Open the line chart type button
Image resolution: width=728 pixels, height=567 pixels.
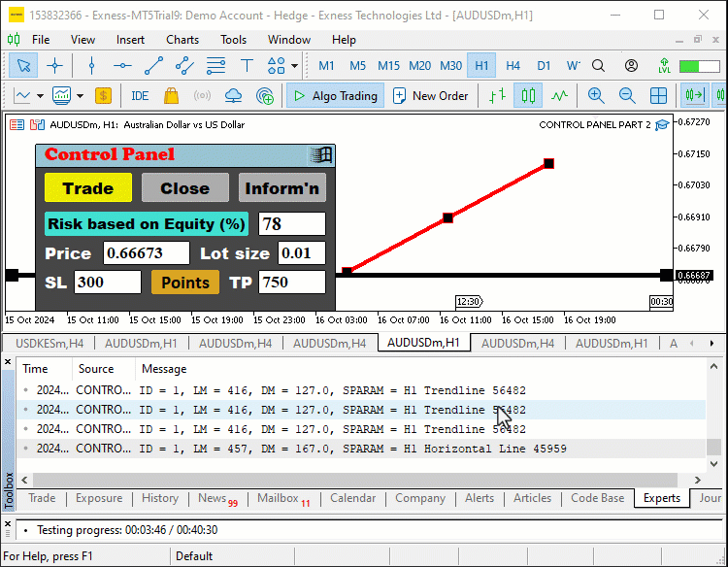(22, 96)
